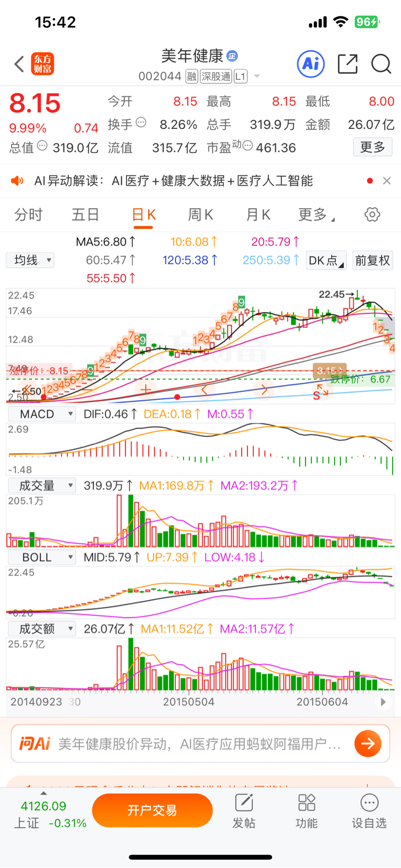Tap the 深股通 tag

tap(216, 77)
